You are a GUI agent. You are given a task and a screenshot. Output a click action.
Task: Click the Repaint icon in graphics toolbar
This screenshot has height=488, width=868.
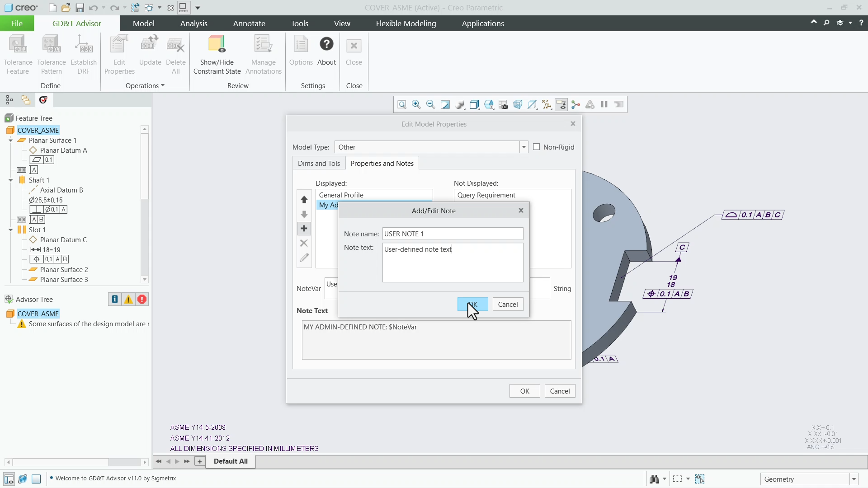[445, 105]
